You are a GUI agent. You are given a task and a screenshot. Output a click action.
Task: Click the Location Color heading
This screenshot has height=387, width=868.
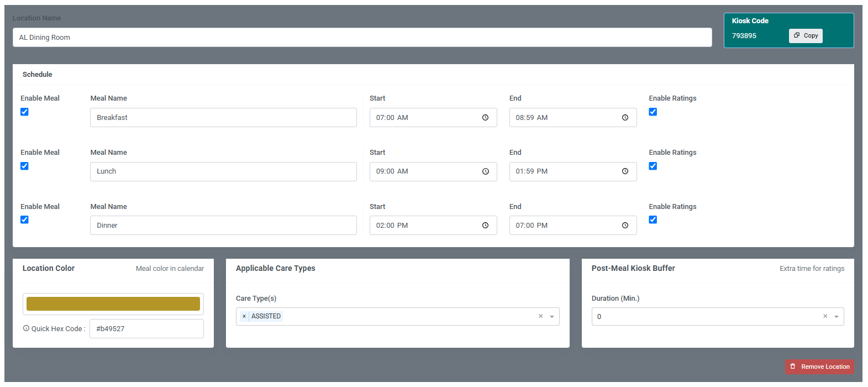[49, 268]
